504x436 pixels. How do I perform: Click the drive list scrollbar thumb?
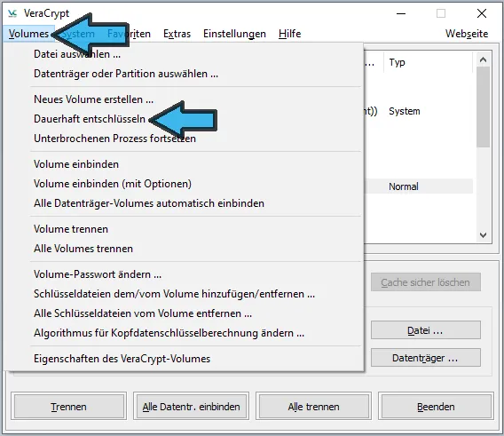(x=483, y=107)
